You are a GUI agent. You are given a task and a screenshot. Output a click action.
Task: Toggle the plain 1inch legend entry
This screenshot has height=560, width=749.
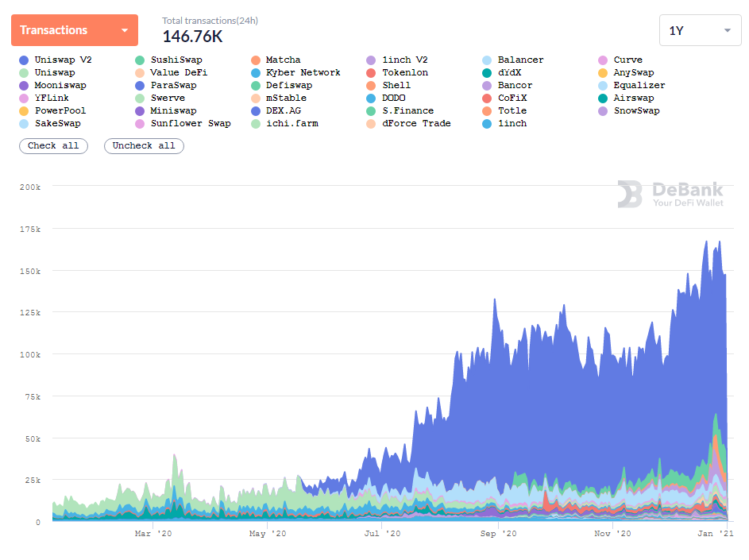(504, 123)
